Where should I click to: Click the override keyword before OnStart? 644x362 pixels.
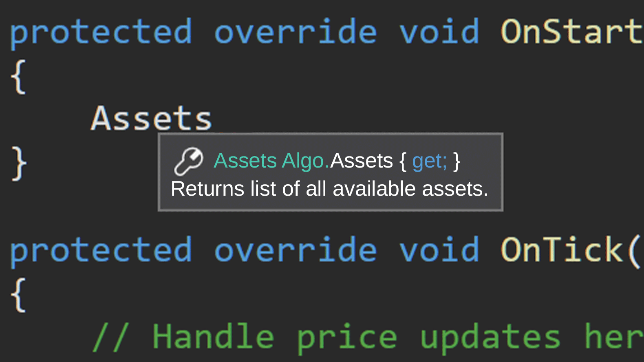click(x=296, y=31)
